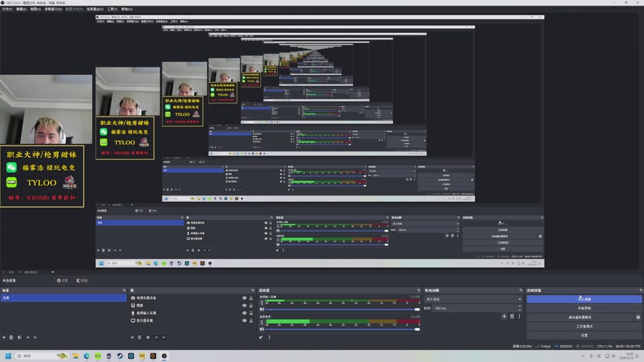Undock the Scenes panel icon
Viewport: 644px width, 362px height.
124,290
